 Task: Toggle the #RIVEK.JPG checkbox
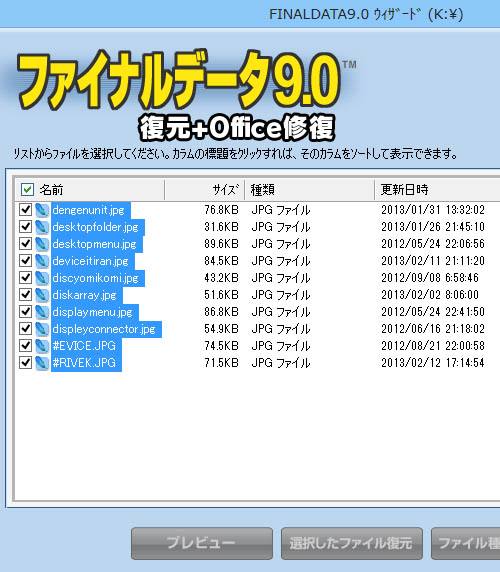(26, 363)
